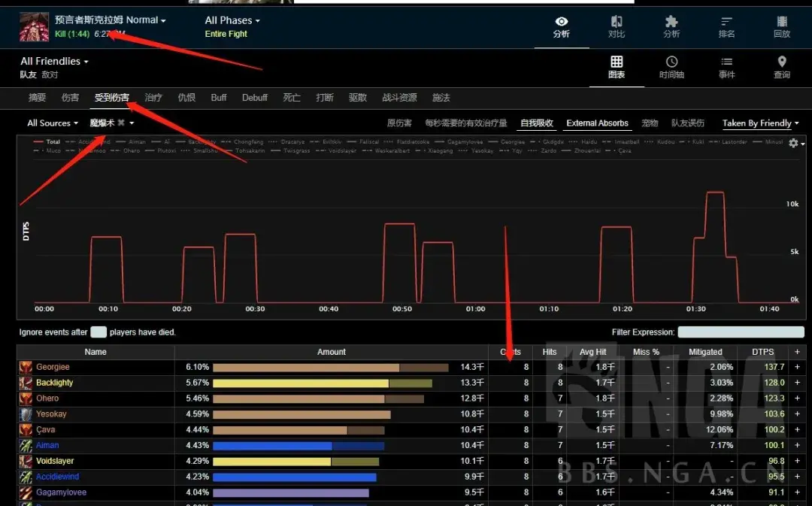
Task: Expand Backlighty's row with the plus button
Action: [797, 383]
